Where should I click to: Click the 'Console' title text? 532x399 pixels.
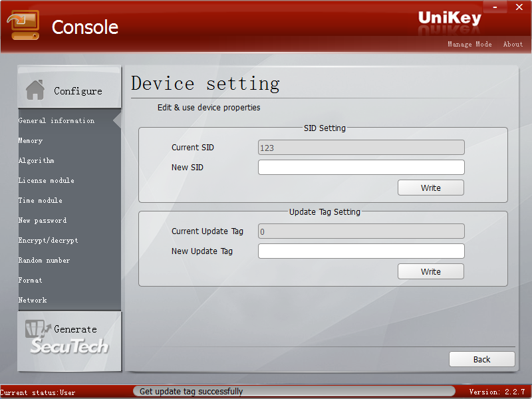[x=85, y=27]
